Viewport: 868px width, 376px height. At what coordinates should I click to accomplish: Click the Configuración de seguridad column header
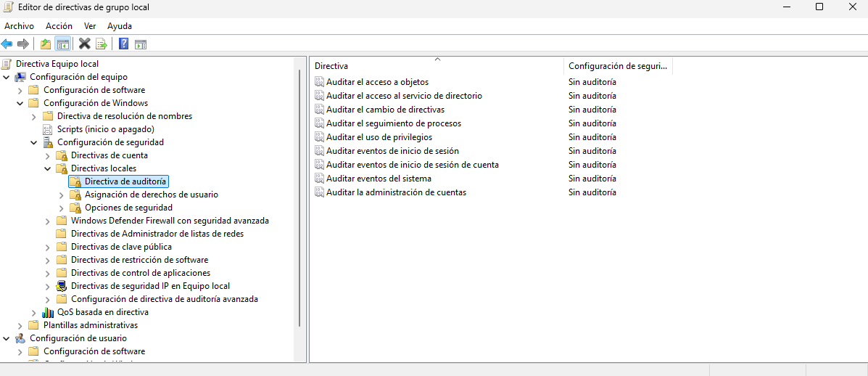(x=617, y=66)
